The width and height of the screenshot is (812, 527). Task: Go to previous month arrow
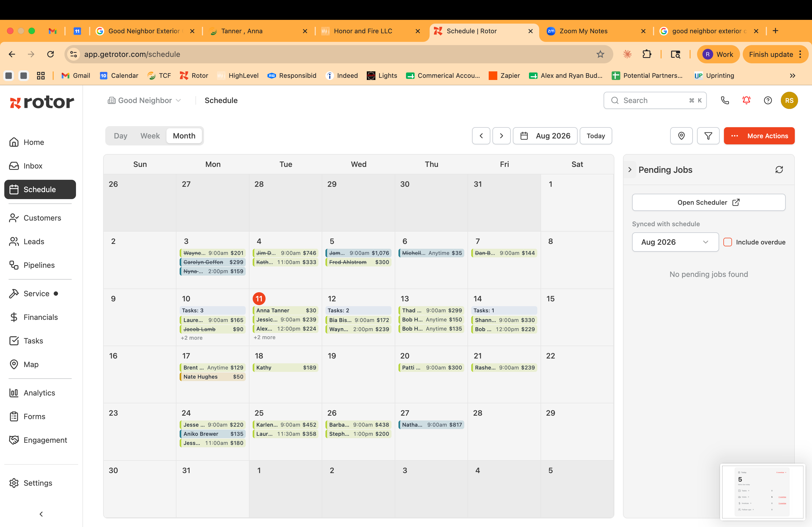[x=481, y=136]
